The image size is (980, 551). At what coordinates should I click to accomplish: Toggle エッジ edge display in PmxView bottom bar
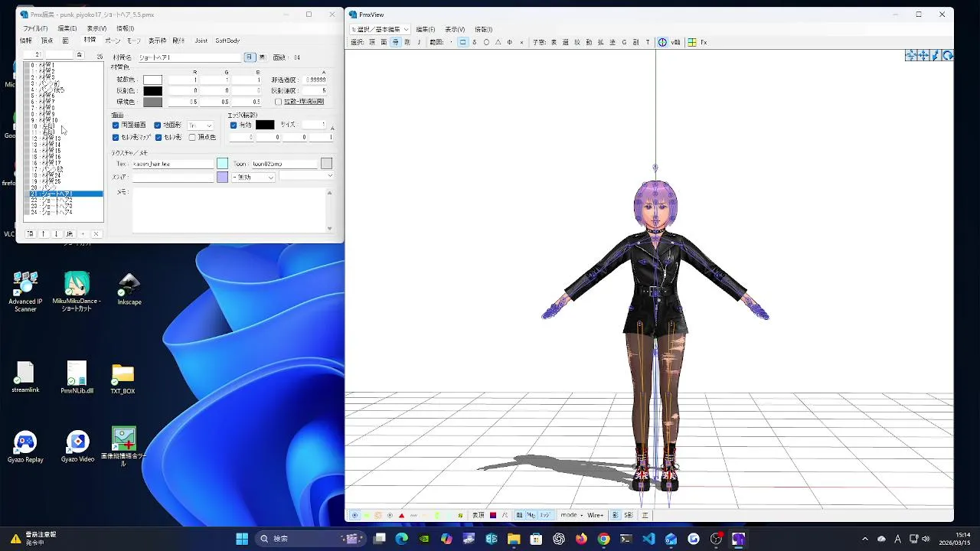click(545, 515)
